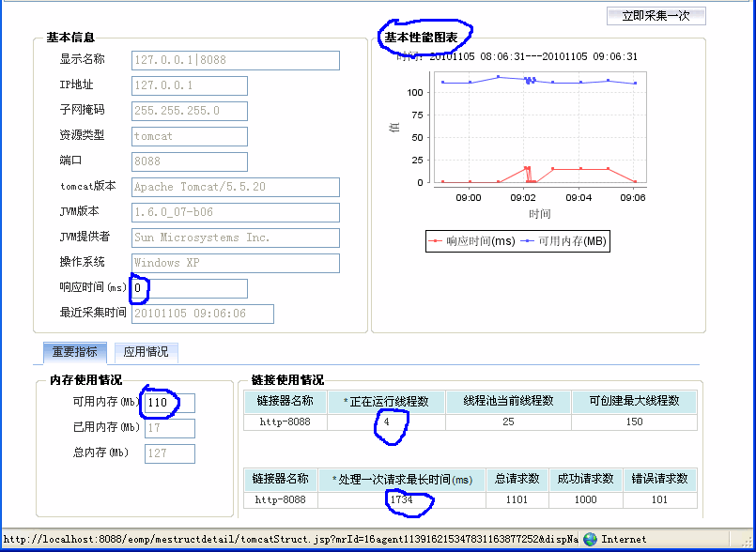The image size is (756, 552).
Task: Click the 可用内存(MB) chart legend entry
Action: [x=565, y=241]
